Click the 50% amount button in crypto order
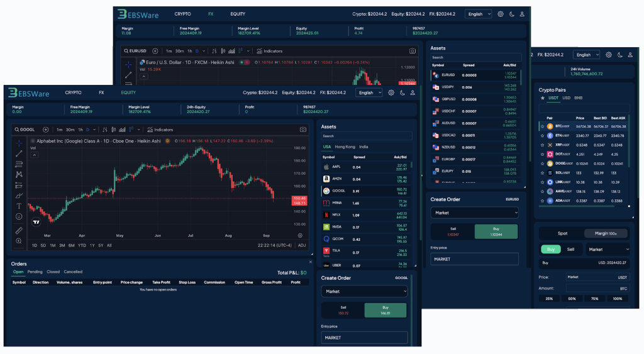This screenshot has height=354, width=644. click(x=572, y=298)
